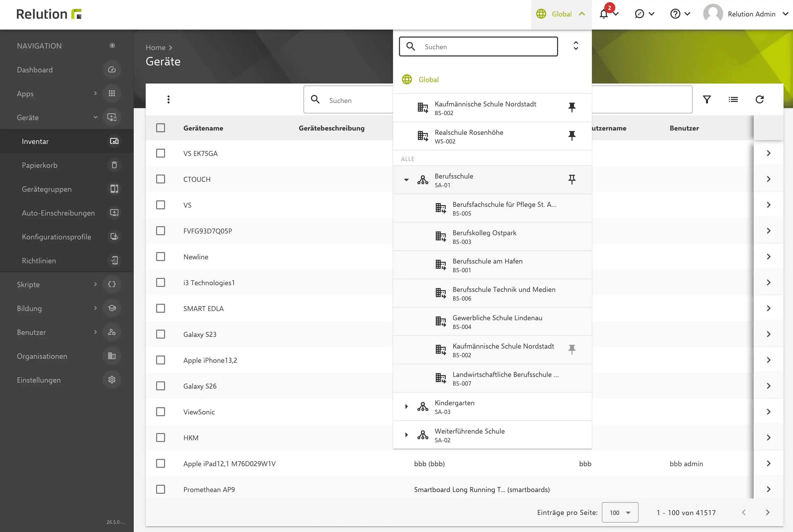The image size is (793, 532).
Task: Select Berufsschule Technik und Medien BS-006
Action: 492,293
